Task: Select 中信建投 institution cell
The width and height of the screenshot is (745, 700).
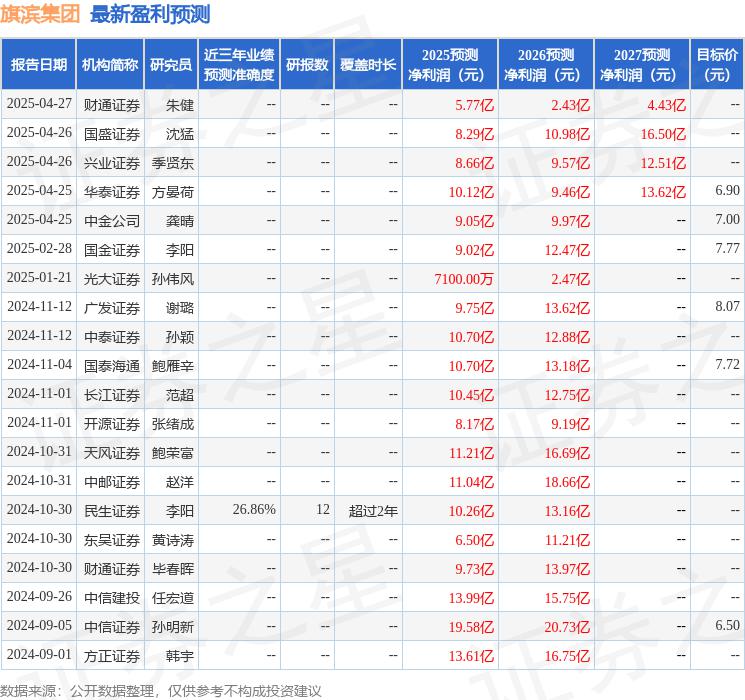Action: click(x=112, y=598)
